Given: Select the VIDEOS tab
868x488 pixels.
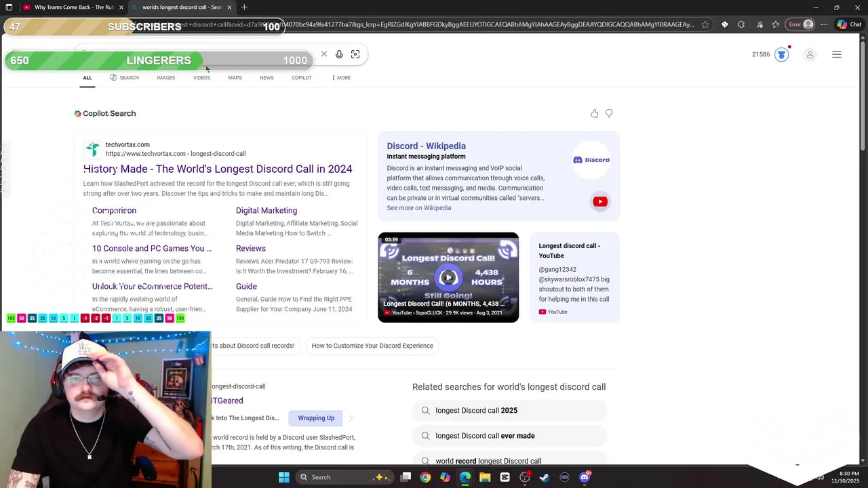Looking at the screenshot, I should coord(201,78).
